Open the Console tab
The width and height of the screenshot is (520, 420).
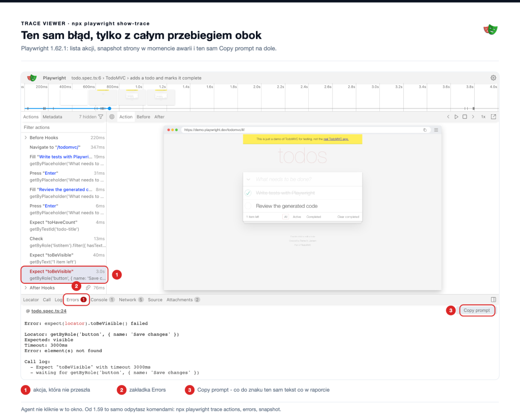pyautogui.click(x=103, y=300)
